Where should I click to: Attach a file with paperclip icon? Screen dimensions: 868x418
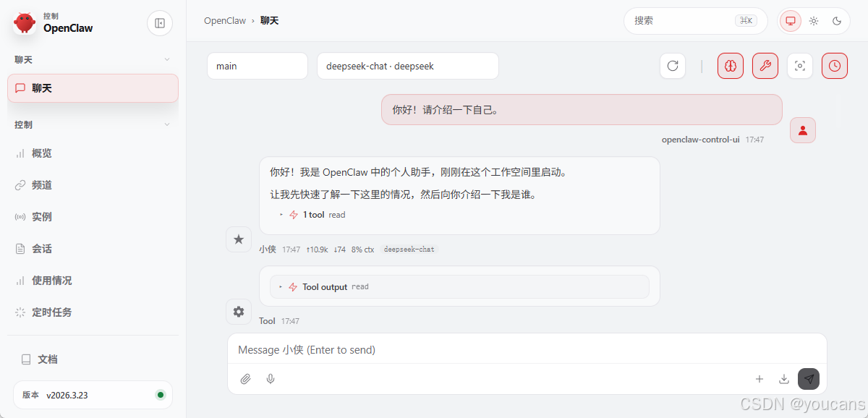(246, 379)
